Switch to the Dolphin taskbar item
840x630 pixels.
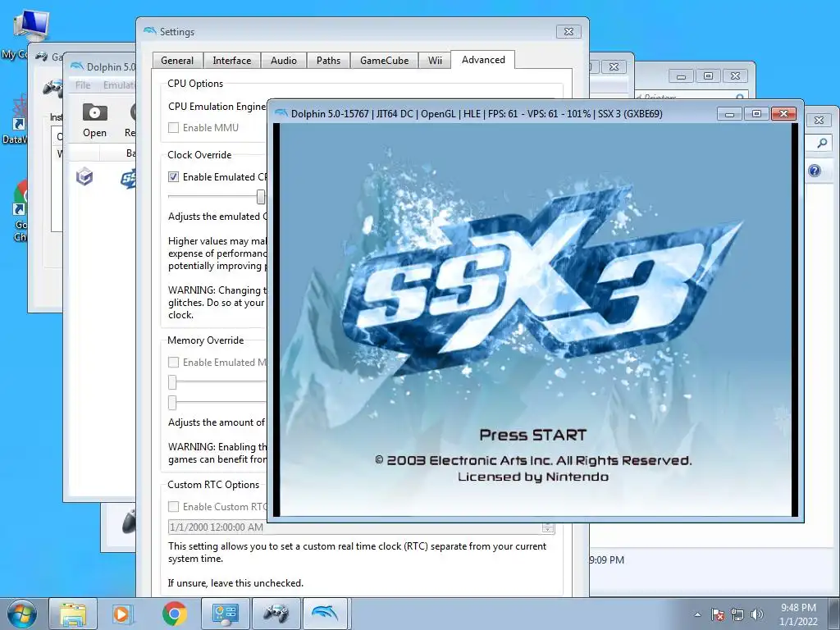(326, 614)
